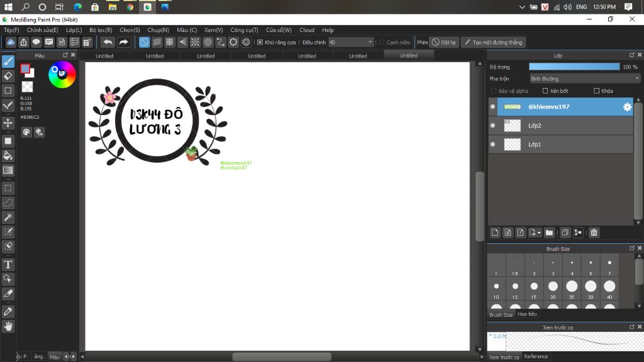Turn off snap in toolbar
The height and width of the screenshot is (362, 644).
[x=144, y=42]
